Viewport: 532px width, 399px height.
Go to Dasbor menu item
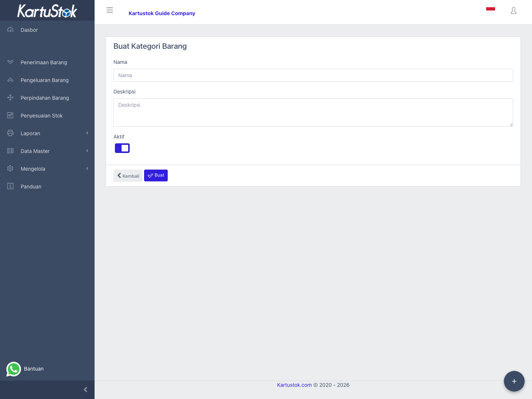click(x=47, y=30)
